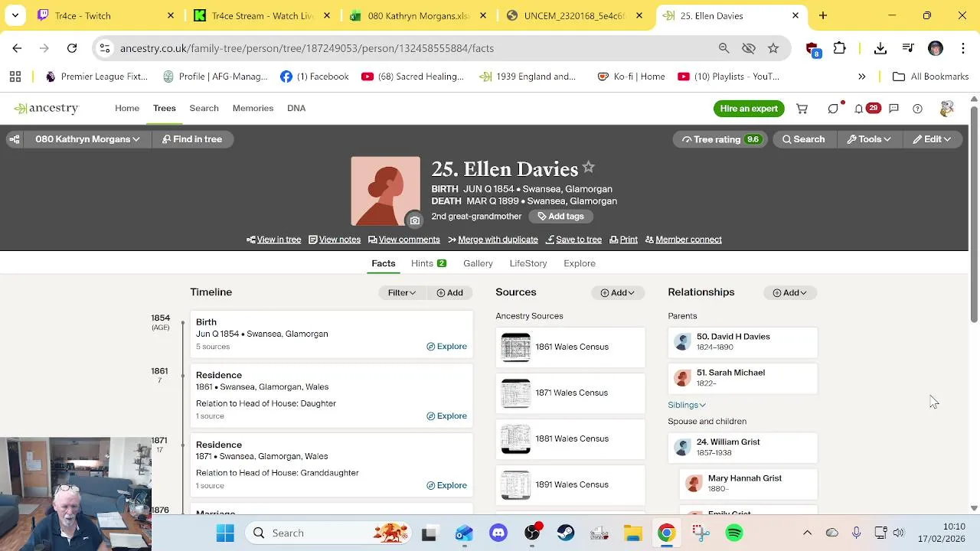
Task: Switch to the Facts tab
Action: (384, 263)
